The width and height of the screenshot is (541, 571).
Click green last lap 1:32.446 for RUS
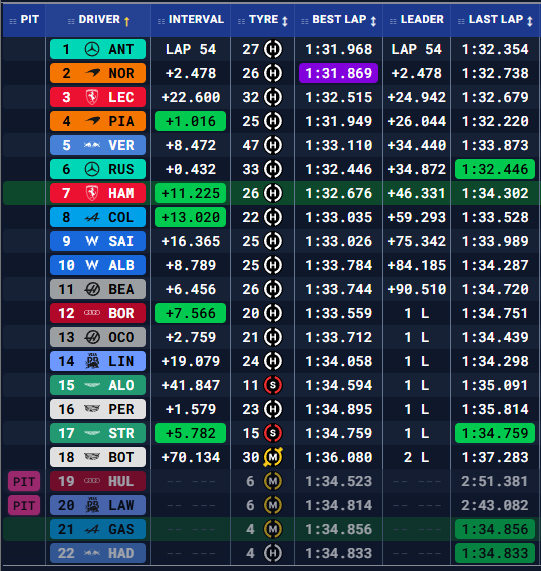click(x=495, y=169)
